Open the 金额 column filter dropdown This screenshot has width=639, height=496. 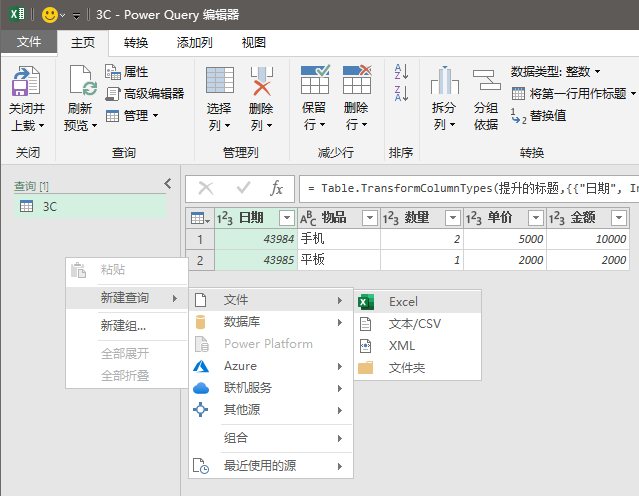click(619, 218)
